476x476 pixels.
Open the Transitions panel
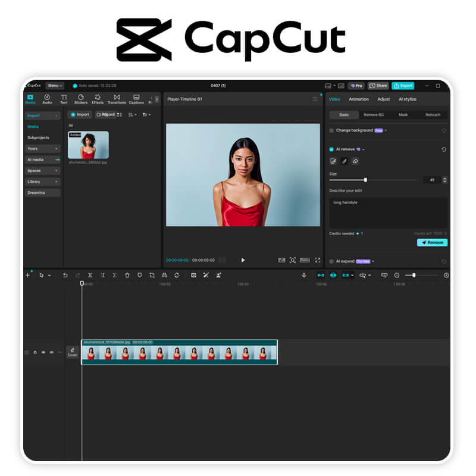tap(117, 100)
